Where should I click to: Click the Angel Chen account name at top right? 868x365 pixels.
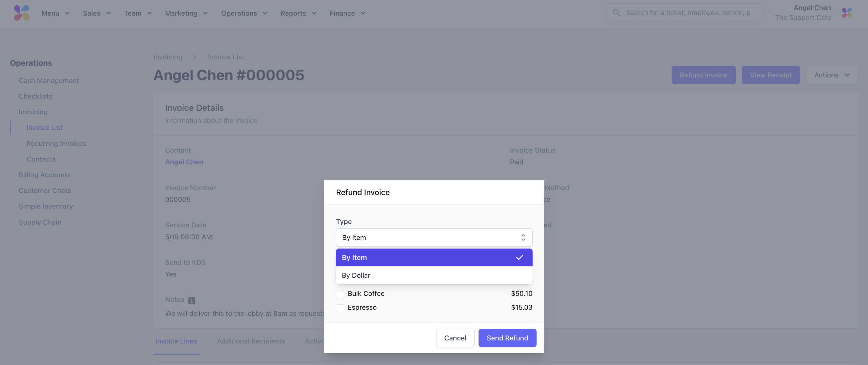coord(812,8)
